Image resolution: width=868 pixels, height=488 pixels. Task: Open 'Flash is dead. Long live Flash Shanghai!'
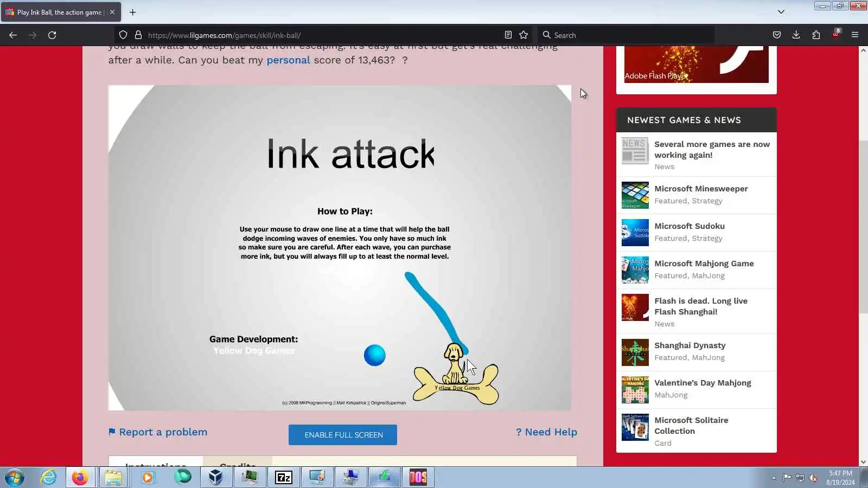pyautogui.click(x=701, y=306)
